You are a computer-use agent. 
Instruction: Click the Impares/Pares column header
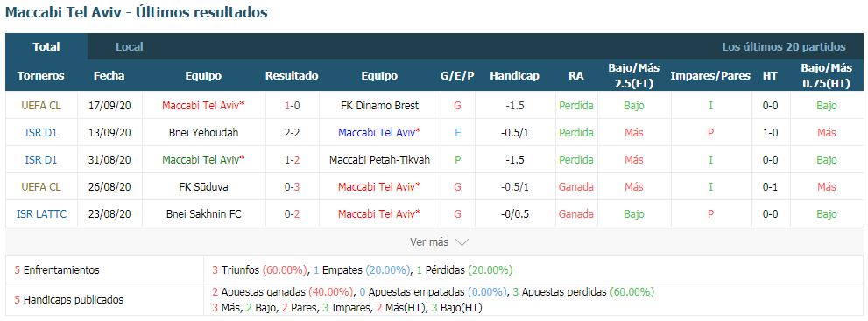tap(710, 76)
